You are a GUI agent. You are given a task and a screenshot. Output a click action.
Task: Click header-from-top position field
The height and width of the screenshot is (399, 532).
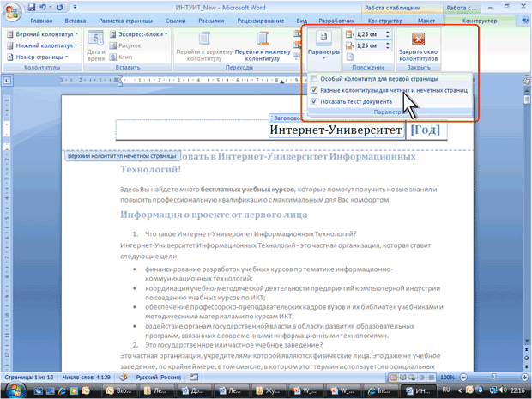[370, 34]
